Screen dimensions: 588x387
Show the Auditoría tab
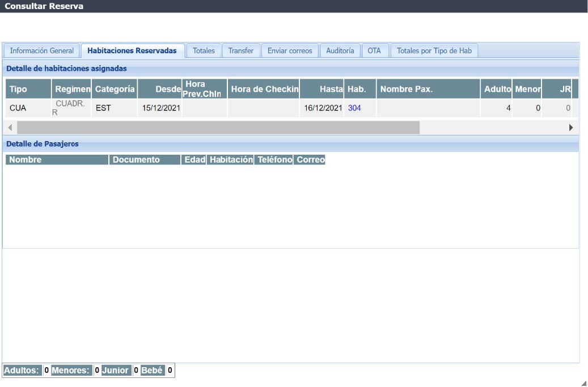[340, 50]
